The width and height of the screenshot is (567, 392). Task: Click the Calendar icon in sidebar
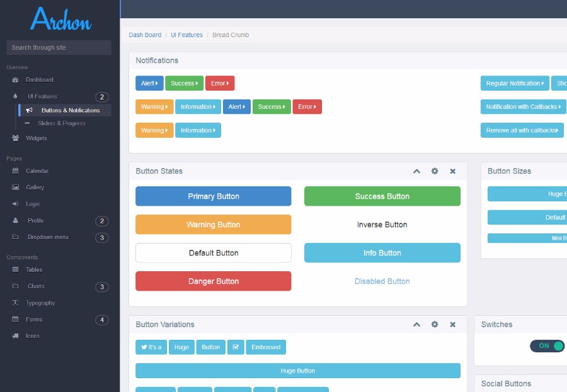point(15,171)
